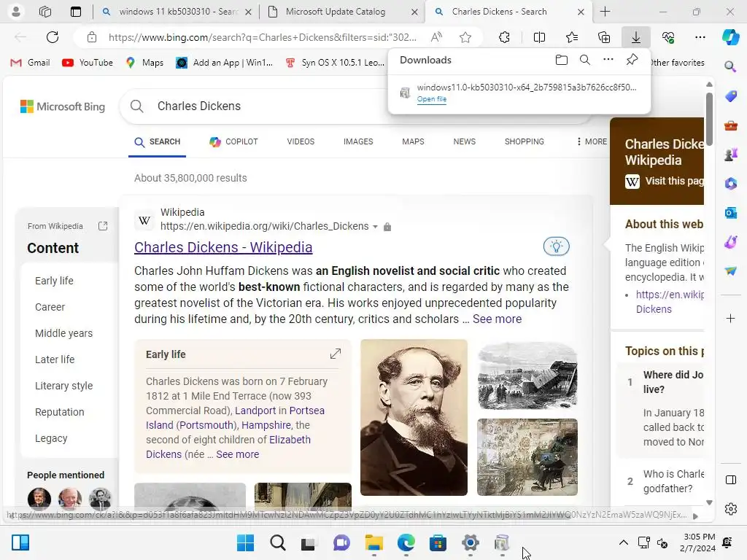The image size is (747, 560).
Task: Toggle the Split screen icon
Action: click(x=539, y=37)
